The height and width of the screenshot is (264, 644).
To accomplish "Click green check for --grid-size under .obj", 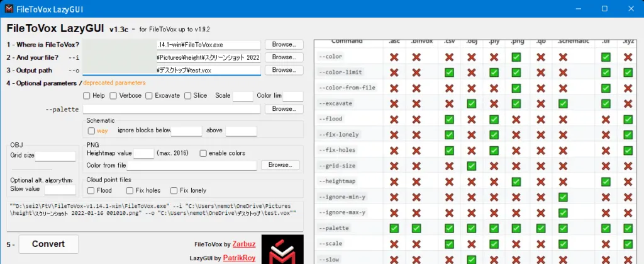I will click(x=472, y=166).
